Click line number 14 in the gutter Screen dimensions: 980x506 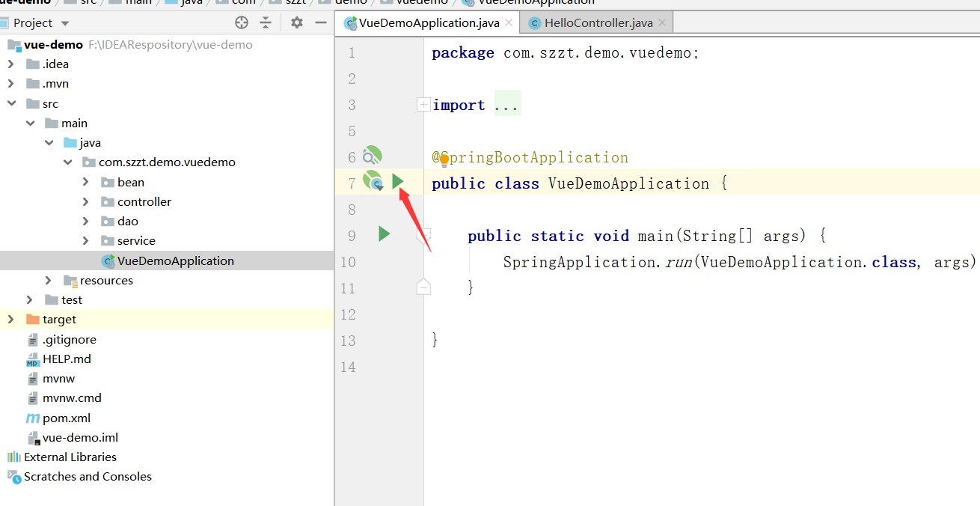click(348, 367)
